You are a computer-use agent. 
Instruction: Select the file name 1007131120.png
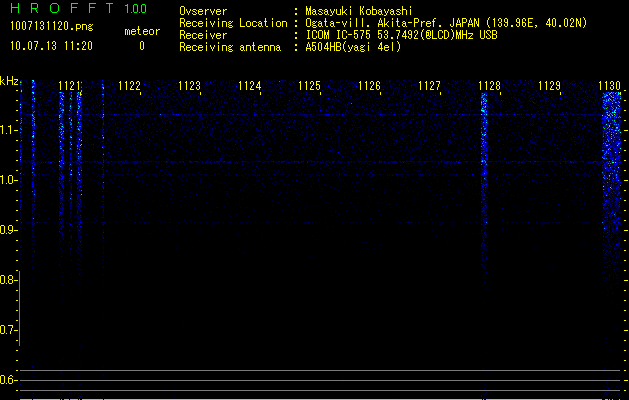(51, 26)
